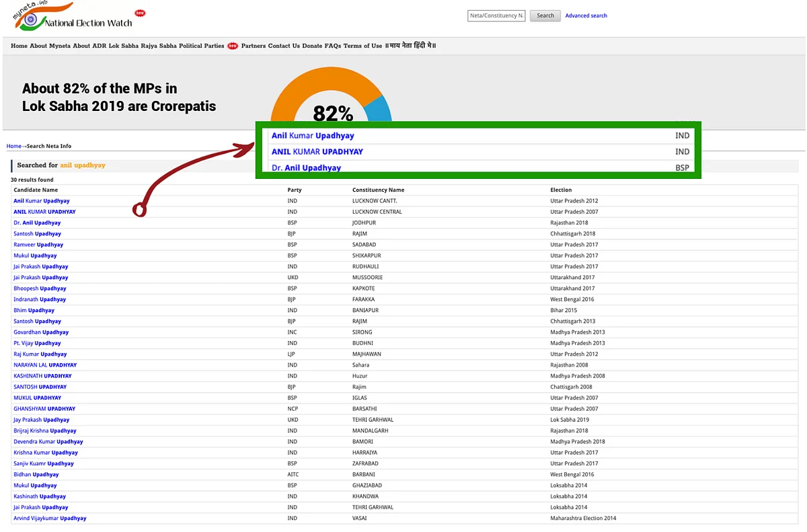Open candidate NARAYAN LAL UPADHYAY
Screen dimensions: 807x532
[45, 365]
